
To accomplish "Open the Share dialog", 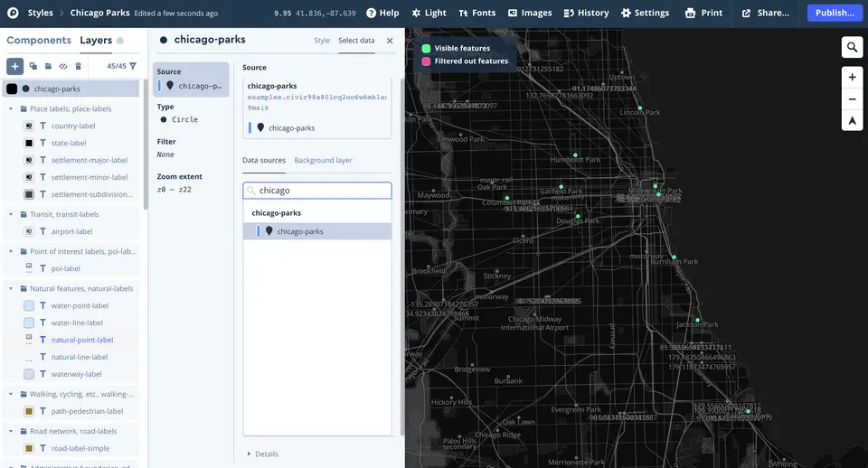I will [x=765, y=14].
